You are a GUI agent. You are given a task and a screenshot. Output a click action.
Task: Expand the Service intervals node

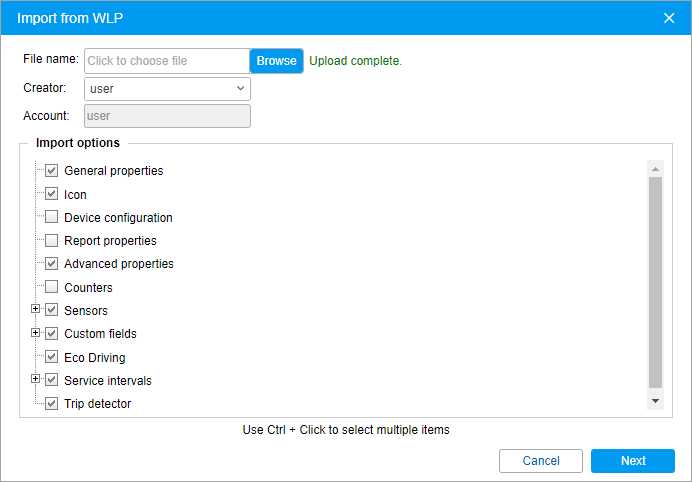[36, 380]
